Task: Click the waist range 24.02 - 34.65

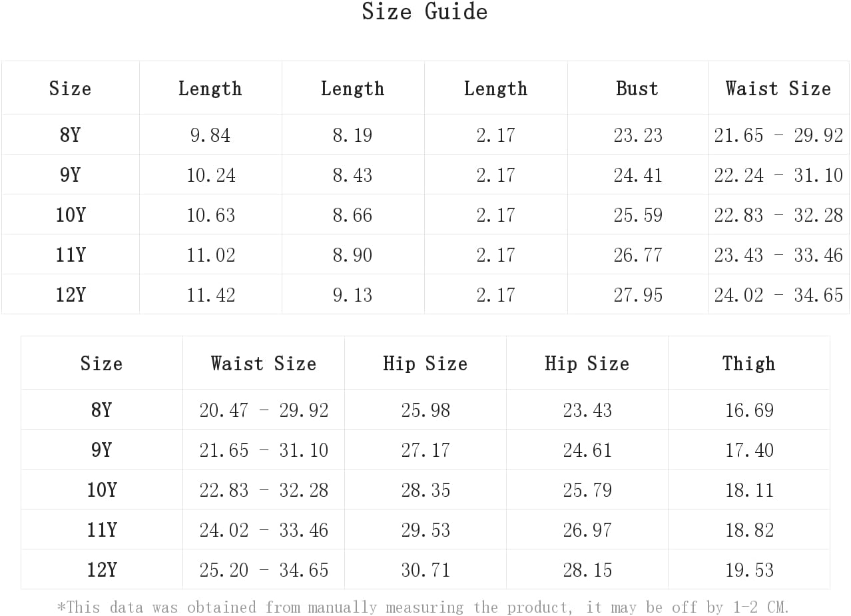Action: 778,295
